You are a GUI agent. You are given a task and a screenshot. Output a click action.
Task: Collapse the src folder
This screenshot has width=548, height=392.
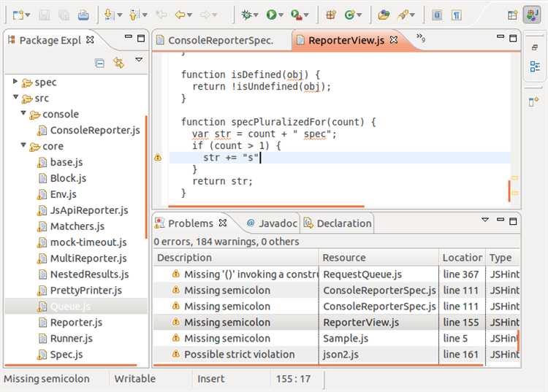pyautogui.click(x=15, y=97)
